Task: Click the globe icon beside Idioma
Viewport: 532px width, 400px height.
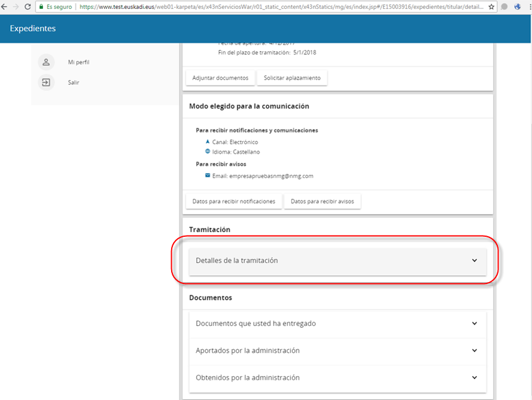Action: (x=208, y=152)
